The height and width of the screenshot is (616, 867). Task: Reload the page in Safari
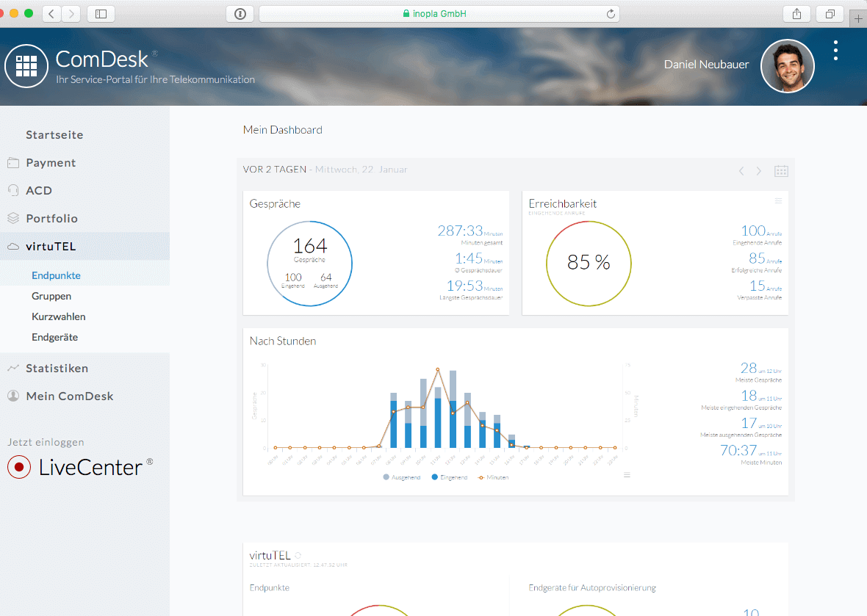tap(611, 14)
